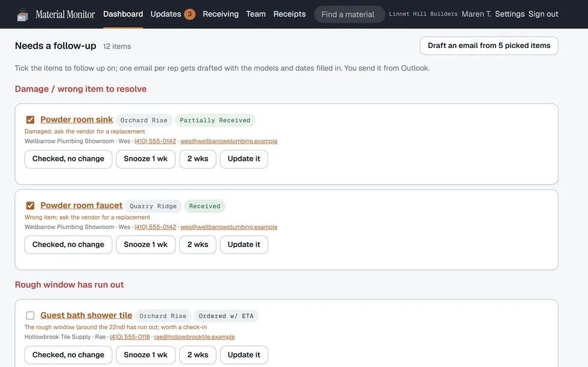588x367 pixels.
Task: Mark Guest bath shower tile Checked, no change
Action: (x=68, y=355)
